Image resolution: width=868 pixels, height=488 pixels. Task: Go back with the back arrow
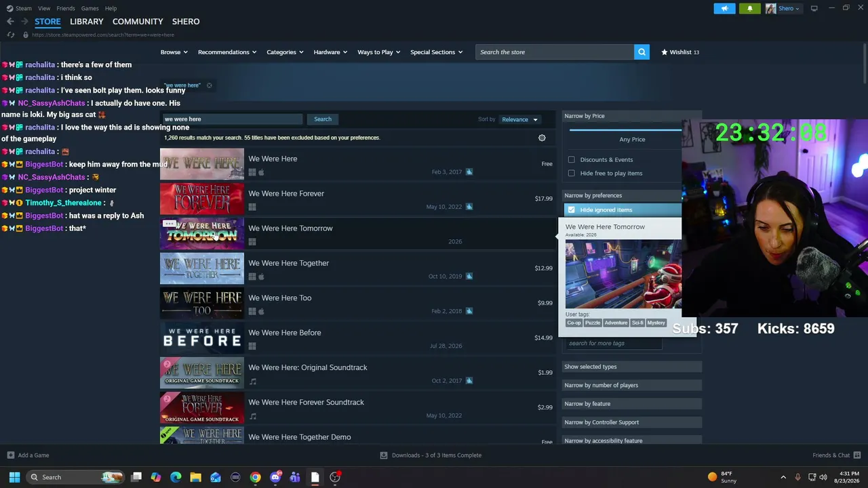pyautogui.click(x=10, y=22)
